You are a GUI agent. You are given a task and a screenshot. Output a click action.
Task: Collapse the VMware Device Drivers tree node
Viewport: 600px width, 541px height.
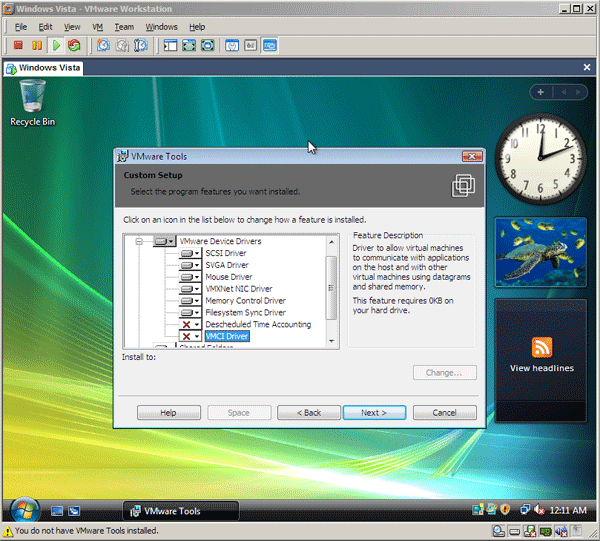pyautogui.click(x=139, y=241)
